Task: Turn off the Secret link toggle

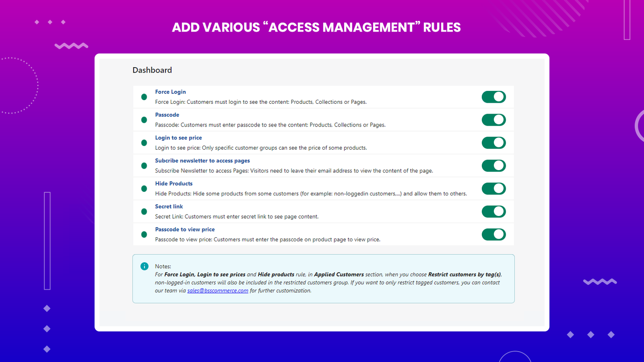Action: pos(493,212)
